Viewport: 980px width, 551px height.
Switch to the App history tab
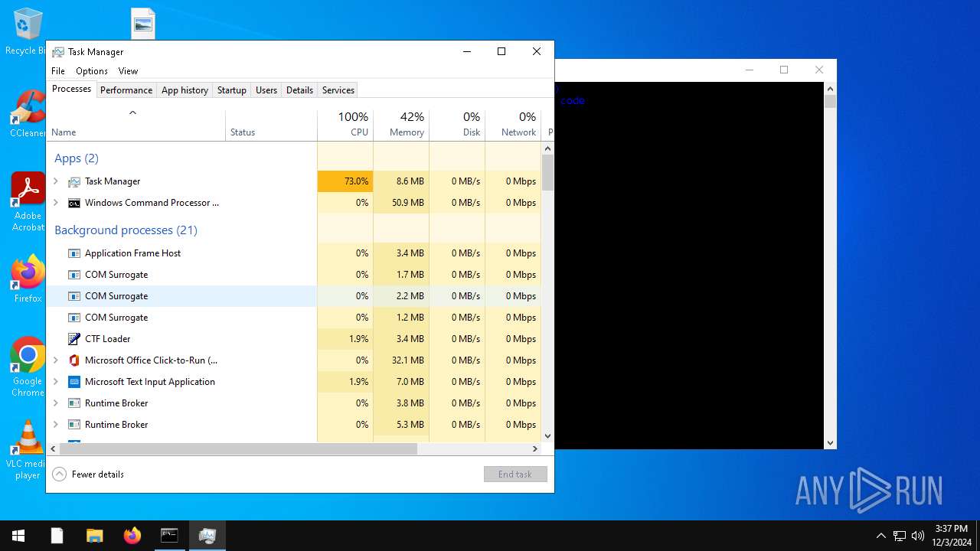(x=185, y=90)
